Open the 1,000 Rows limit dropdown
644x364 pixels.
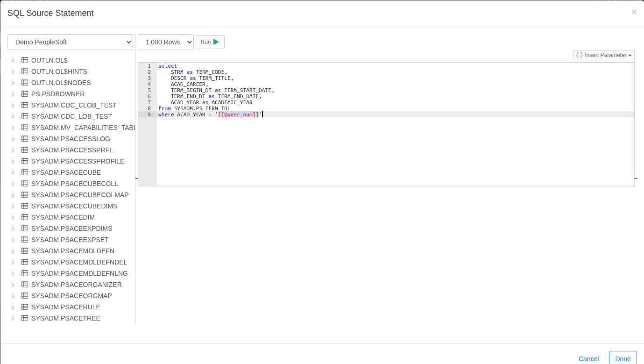tap(166, 42)
